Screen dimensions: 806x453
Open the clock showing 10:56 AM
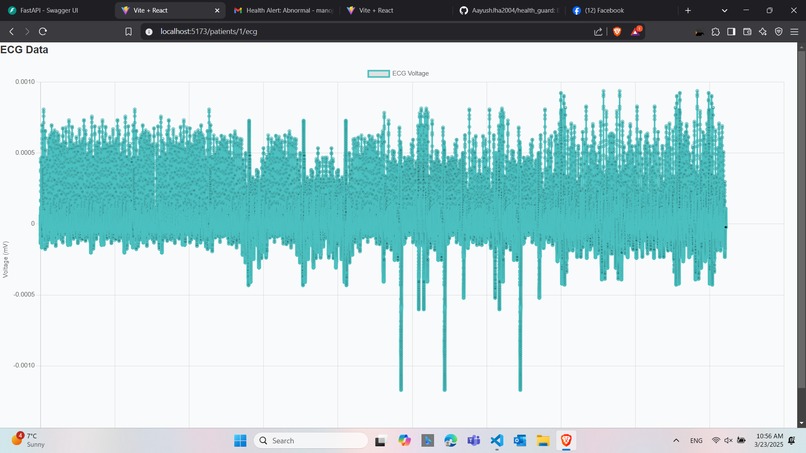point(768,440)
